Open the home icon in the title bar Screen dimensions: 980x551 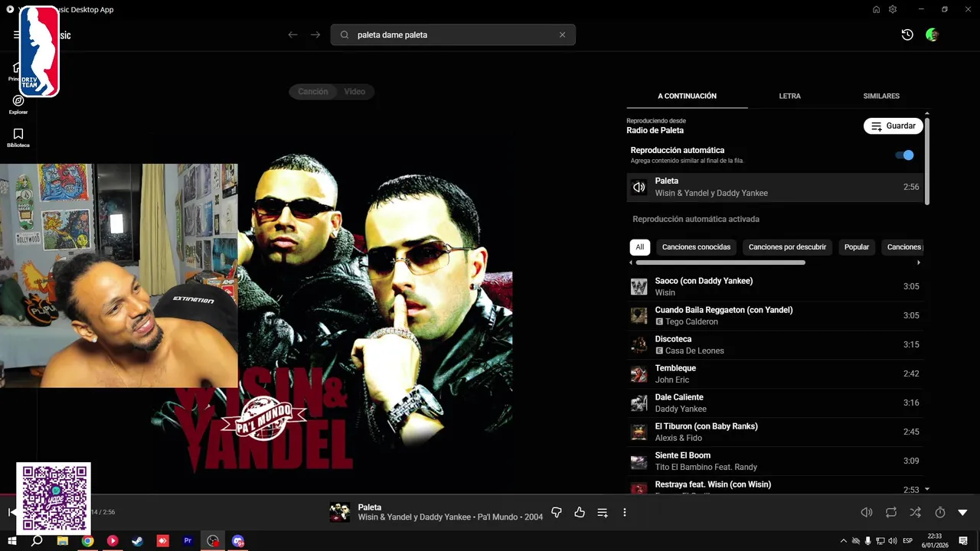(x=876, y=9)
